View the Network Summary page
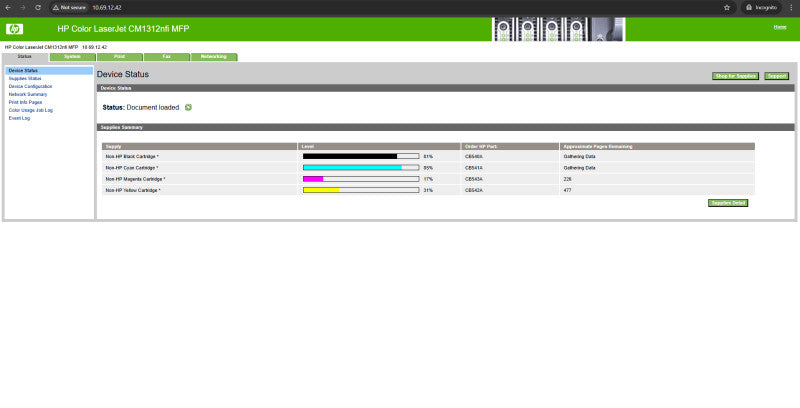 tap(28, 94)
